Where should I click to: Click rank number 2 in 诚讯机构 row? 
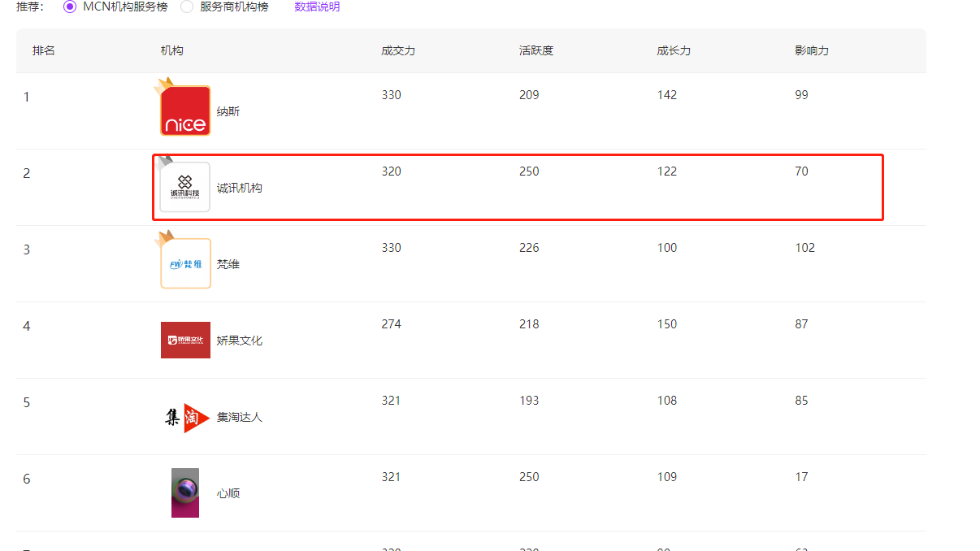(x=27, y=174)
